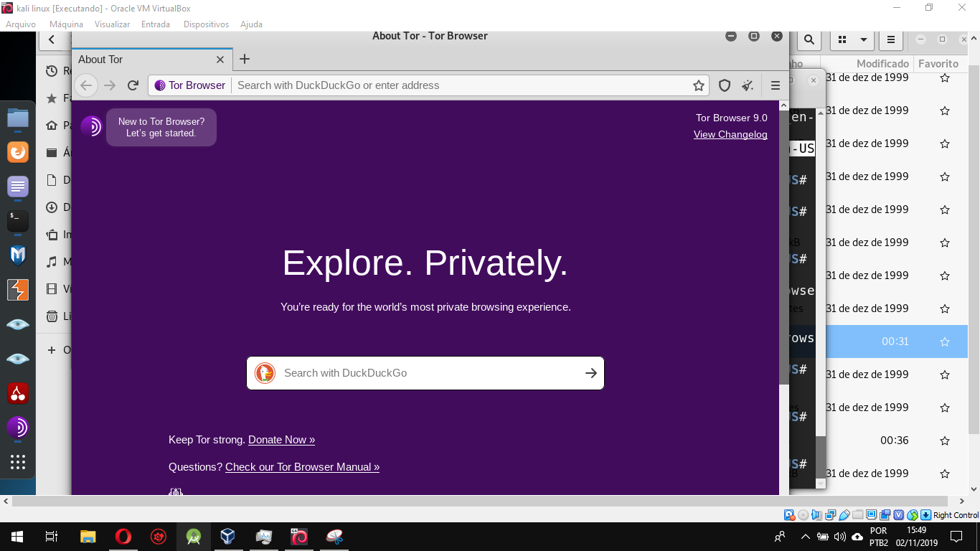Bookmark this page with the star icon
This screenshot has width=980, height=551.
coord(698,85)
